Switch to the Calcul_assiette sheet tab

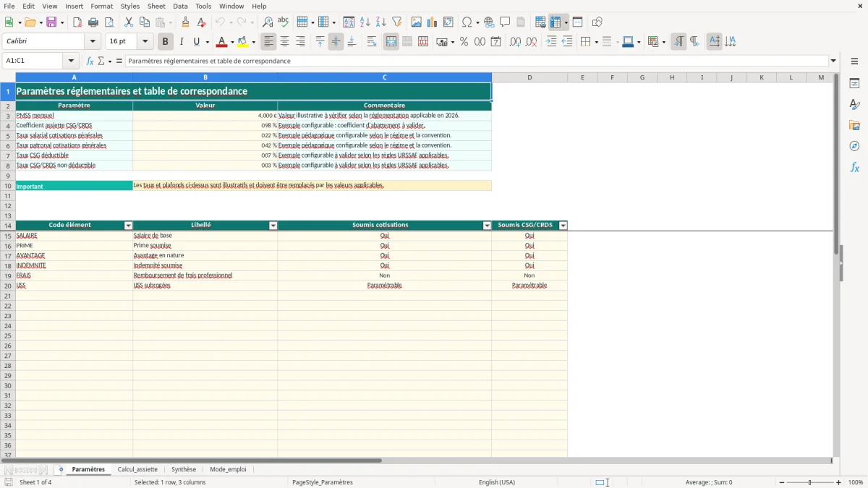pos(137,469)
